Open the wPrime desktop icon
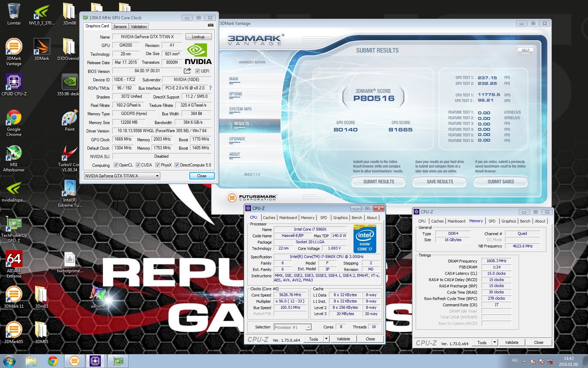This screenshot has height=368, width=588. coord(98,297)
